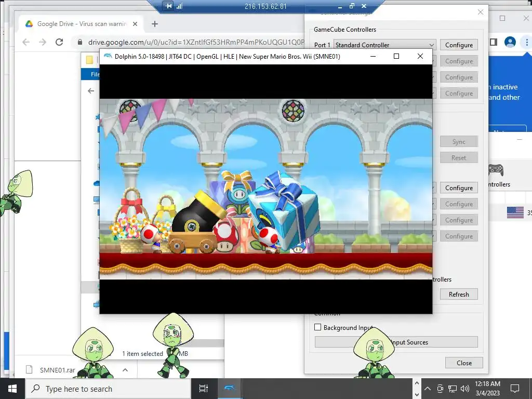Image resolution: width=532 pixels, height=399 pixels.
Task: Close the Google Drive Virus scan tab
Action: click(135, 24)
